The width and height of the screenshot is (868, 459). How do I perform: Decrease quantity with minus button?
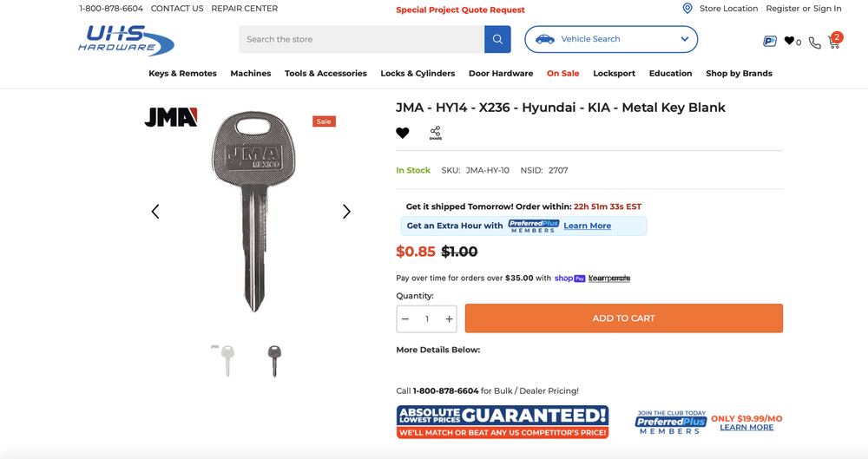405,319
